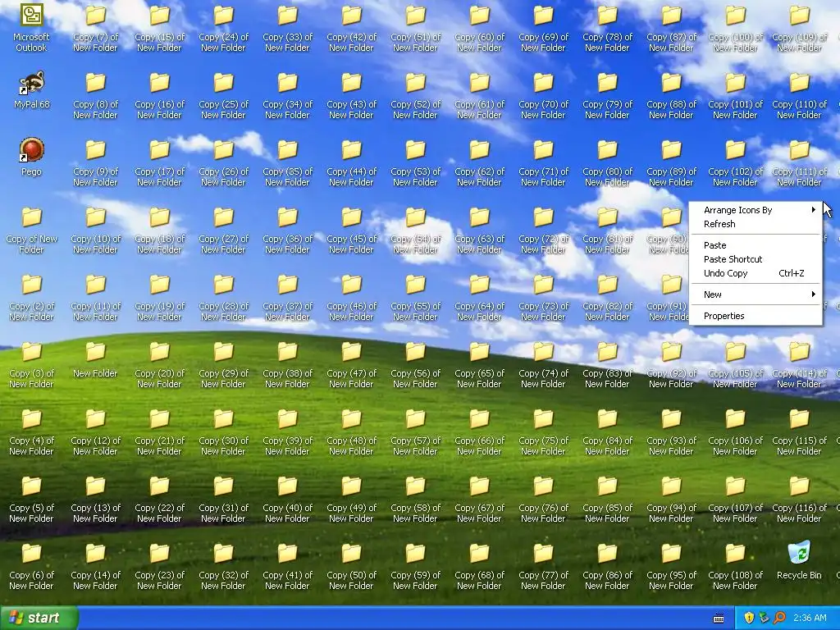Click the security shield tray icon
This screenshot has height=630, width=840.
[x=749, y=618]
